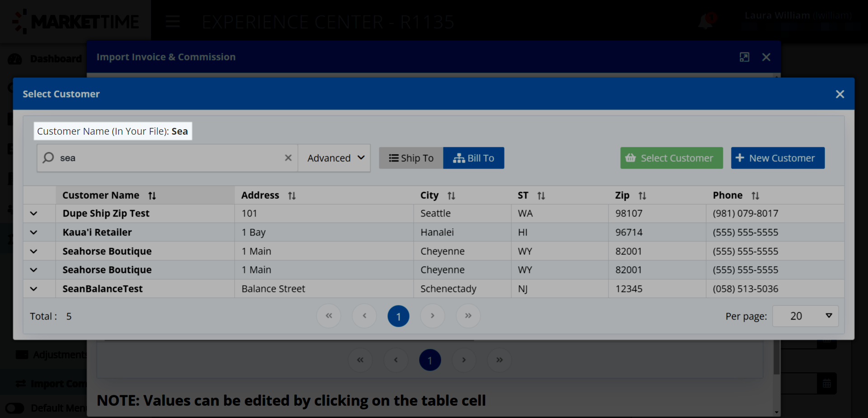Open the Advanced search dropdown

[x=335, y=158]
